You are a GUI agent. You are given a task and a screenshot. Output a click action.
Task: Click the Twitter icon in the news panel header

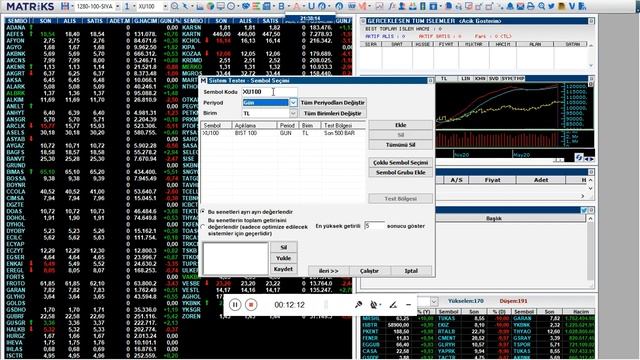click(x=584, y=210)
